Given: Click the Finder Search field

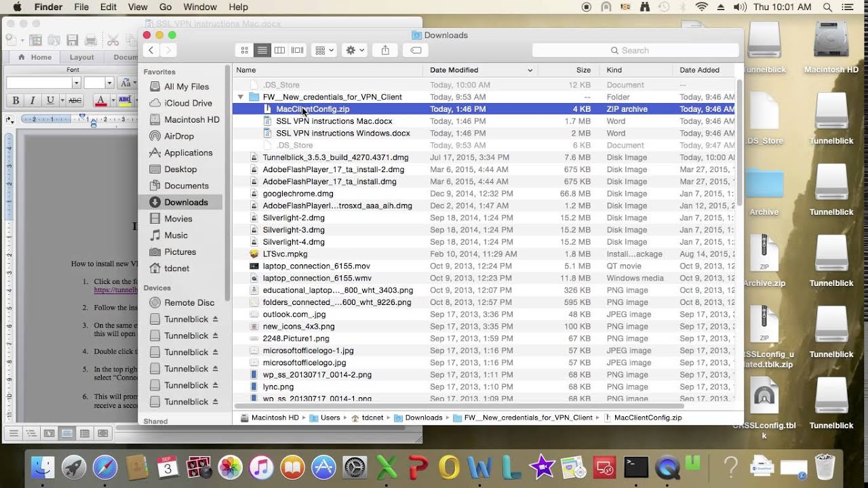Looking at the screenshot, I should tap(635, 50).
